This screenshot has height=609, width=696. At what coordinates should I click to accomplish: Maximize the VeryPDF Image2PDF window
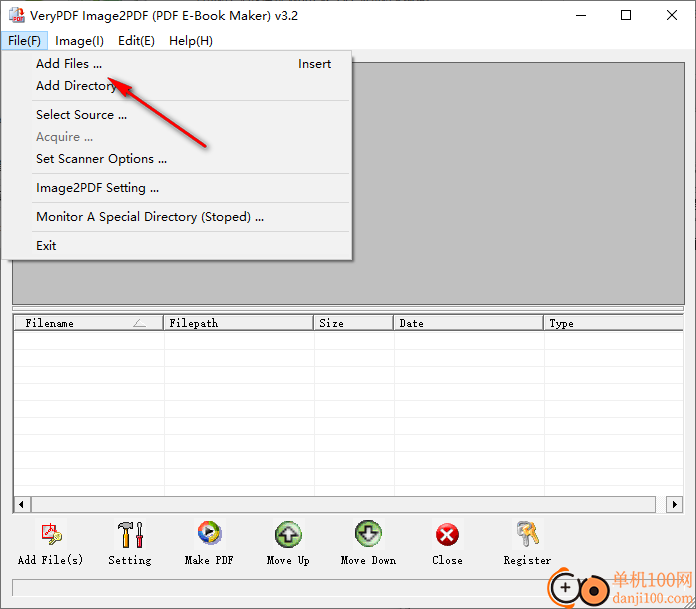pos(626,15)
